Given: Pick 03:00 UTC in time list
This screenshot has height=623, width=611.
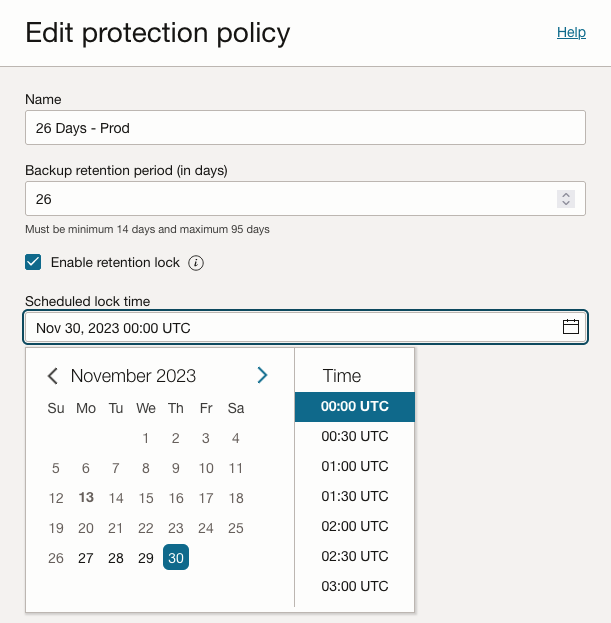Looking at the screenshot, I should tap(354, 586).
